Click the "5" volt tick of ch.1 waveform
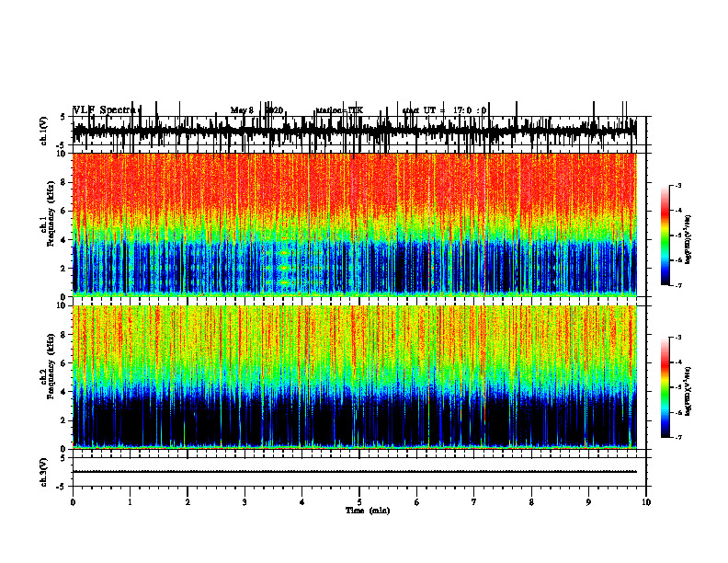Screen dimensions: 728x563 (x=63, y=117)
